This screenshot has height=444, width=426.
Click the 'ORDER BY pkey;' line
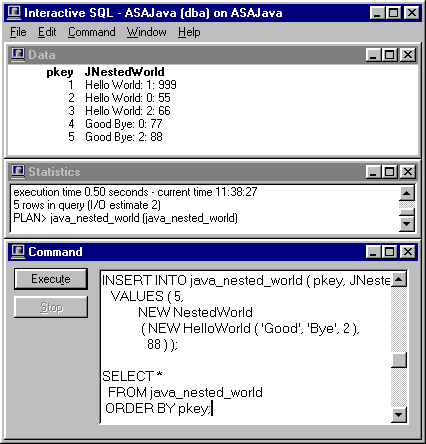(x=158, y=408)
